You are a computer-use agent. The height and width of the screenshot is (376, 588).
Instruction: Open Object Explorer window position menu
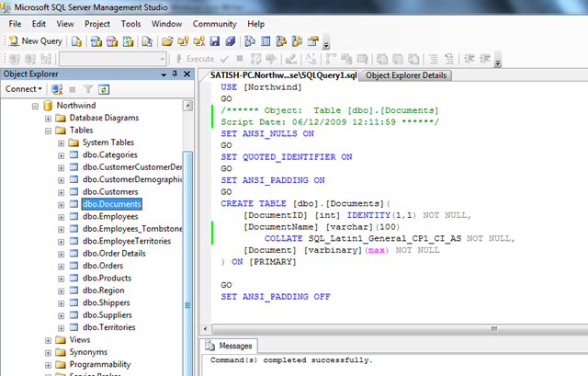tap(164, 74)
